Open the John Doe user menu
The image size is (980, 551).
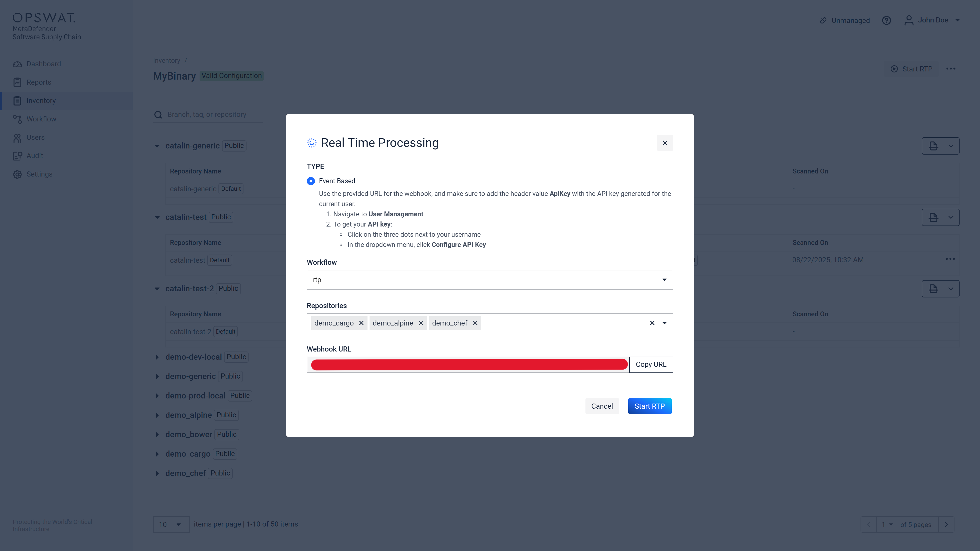click(x=932, y=20)
